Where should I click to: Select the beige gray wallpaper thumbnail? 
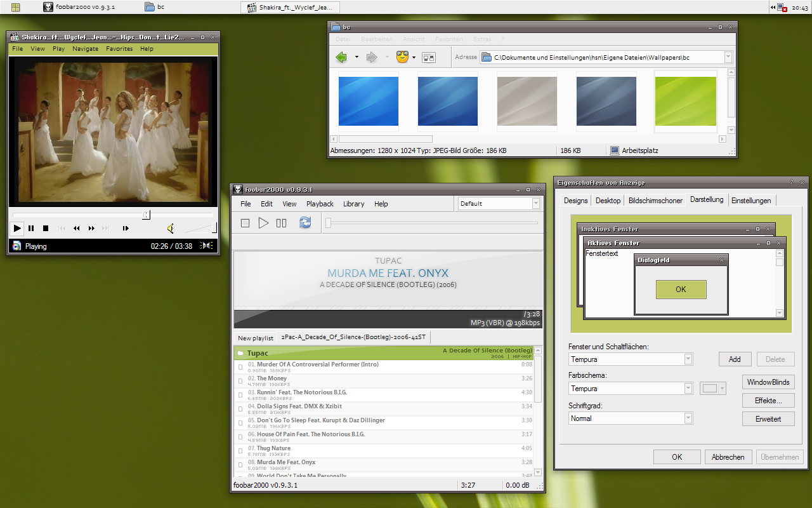[527, 101]
